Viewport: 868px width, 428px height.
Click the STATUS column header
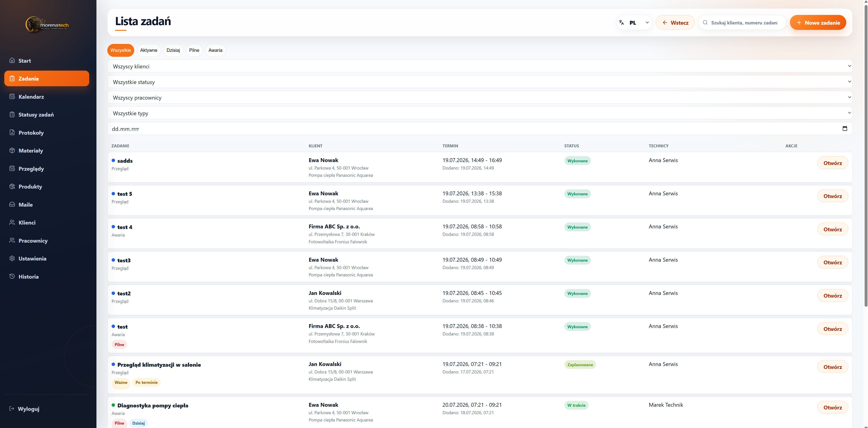click(x=571, y=146)
